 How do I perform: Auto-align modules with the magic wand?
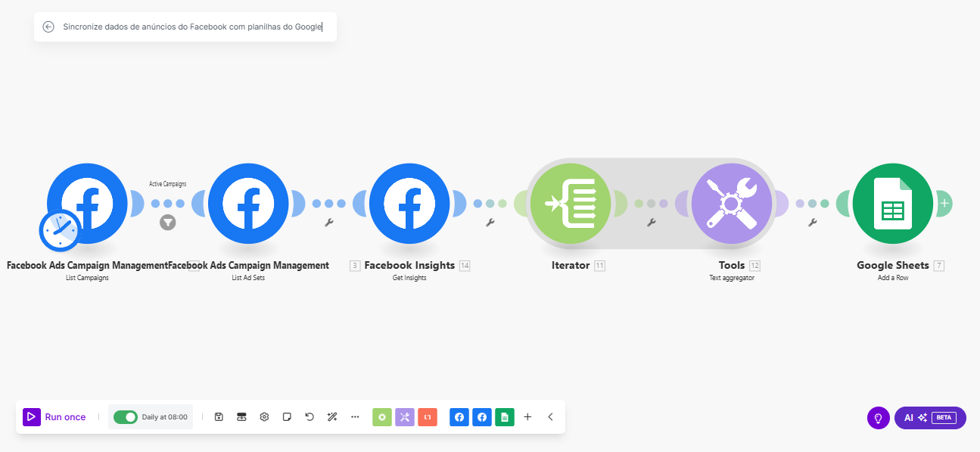pos(332,417)
